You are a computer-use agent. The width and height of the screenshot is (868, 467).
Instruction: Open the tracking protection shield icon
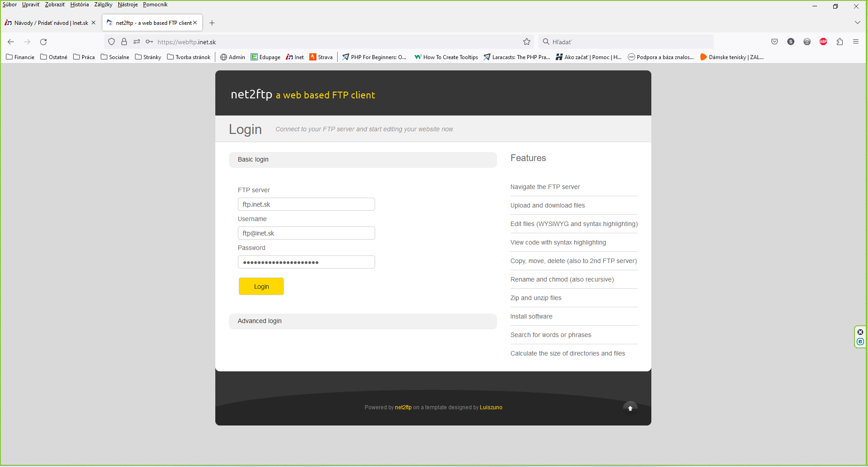pos(111,42)
